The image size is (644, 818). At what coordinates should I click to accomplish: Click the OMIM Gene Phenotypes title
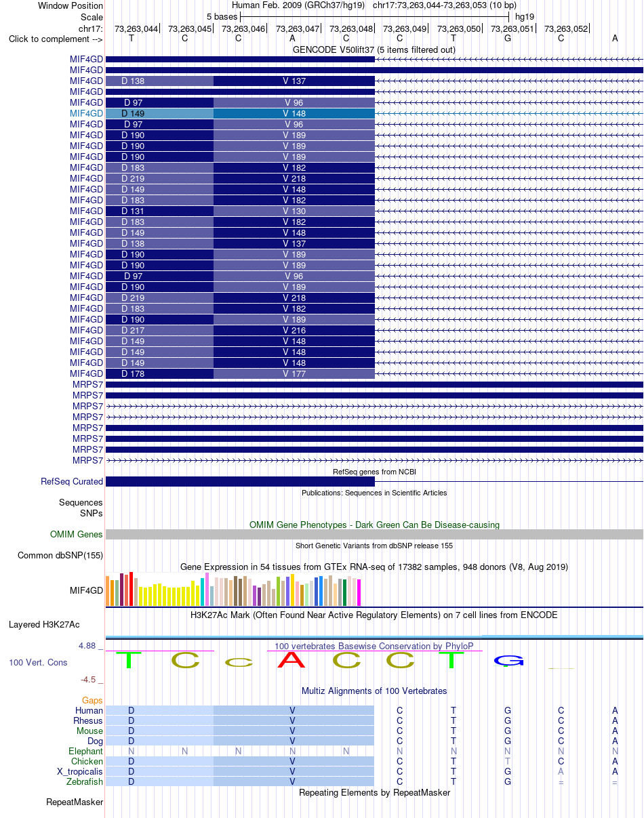374,525
